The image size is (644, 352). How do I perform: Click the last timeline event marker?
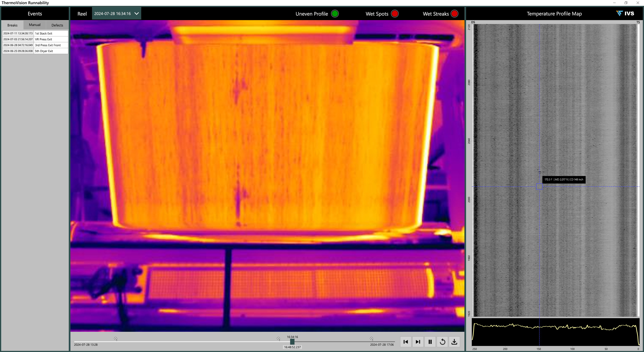[371, 339]
